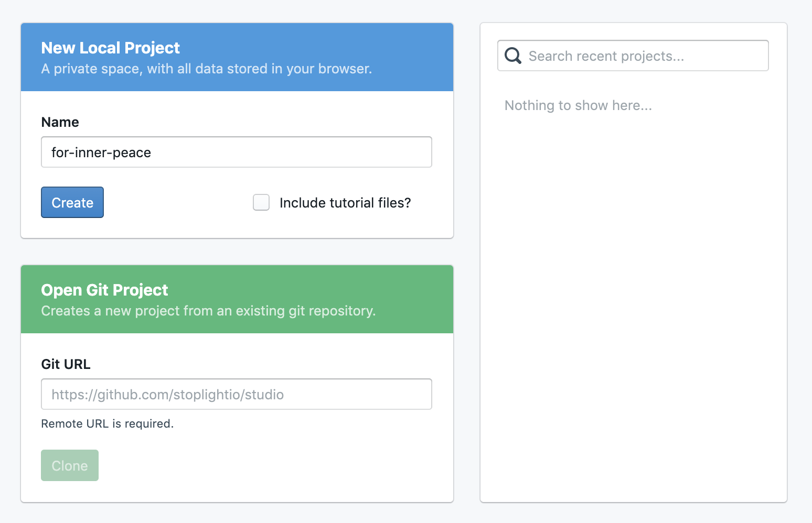Click the "Open Git Project" green header
812x523 pixels.
(x=104, y=290)
